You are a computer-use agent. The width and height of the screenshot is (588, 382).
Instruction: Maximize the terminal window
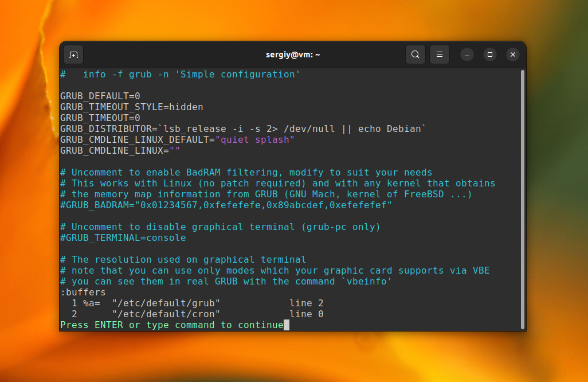(x=489, y=54)
